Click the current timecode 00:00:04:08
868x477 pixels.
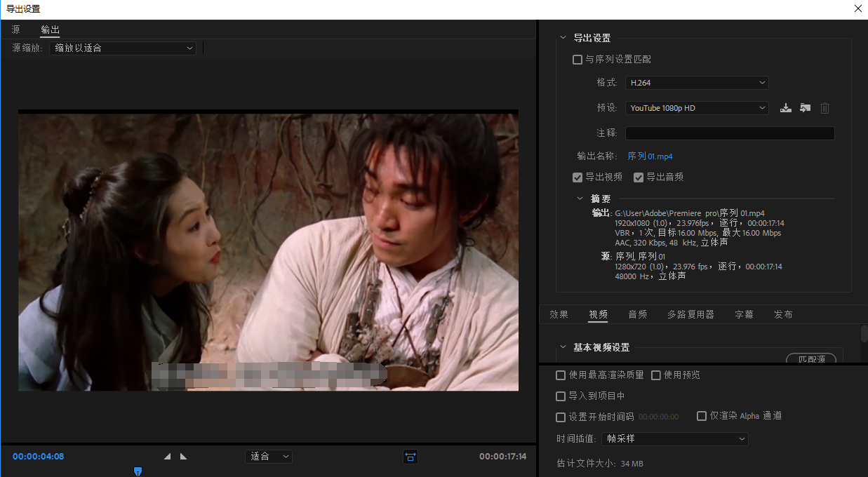(39, 457)
